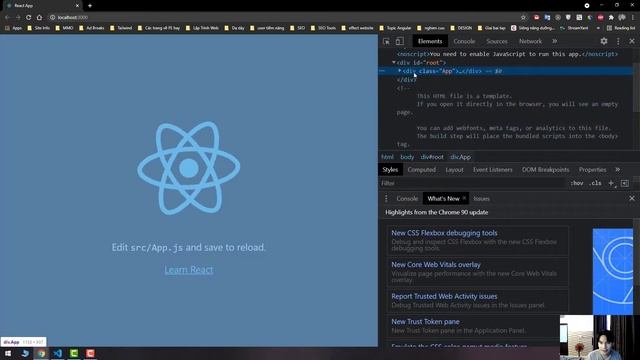The height and width of the screenshot is (360, 640).
Task: Collapse the div id root node
Action: 394,62
